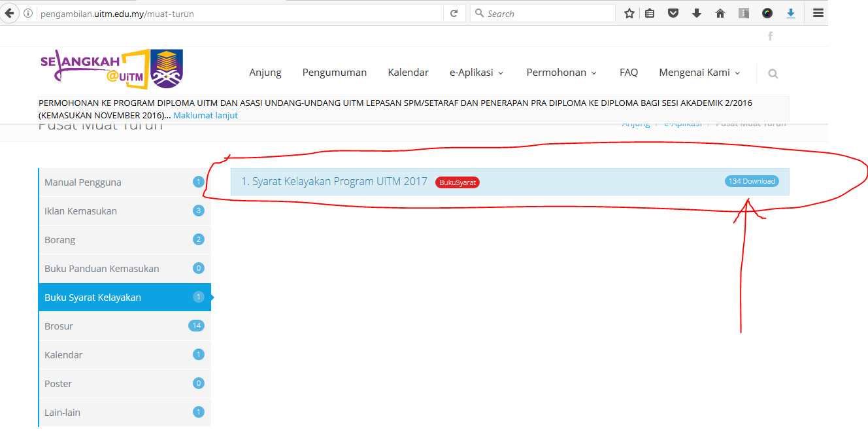This screenshot has width=868, height=442.
Task: Open the downloads arrow icon
Action: tap(697, 13)
